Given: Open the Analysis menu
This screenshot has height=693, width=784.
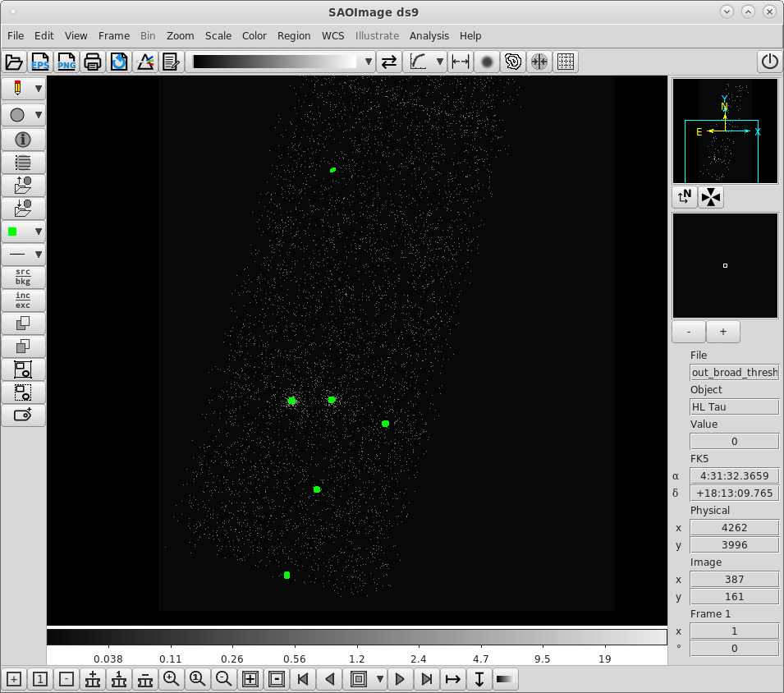Looking at the screenshot, I should [429, 36].
